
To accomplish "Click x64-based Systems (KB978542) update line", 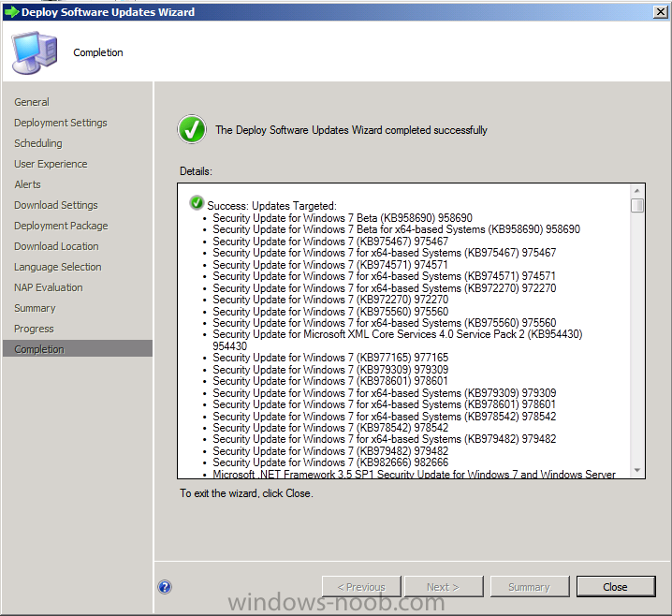I will click(385, 417).
